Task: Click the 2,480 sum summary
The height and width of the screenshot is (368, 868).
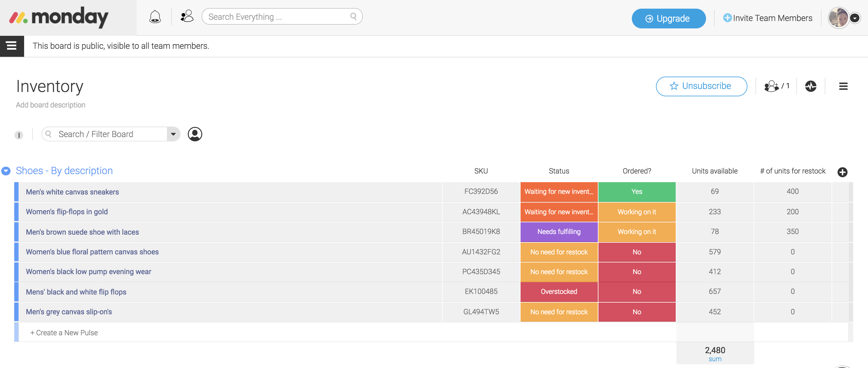Action: point(715,353)
